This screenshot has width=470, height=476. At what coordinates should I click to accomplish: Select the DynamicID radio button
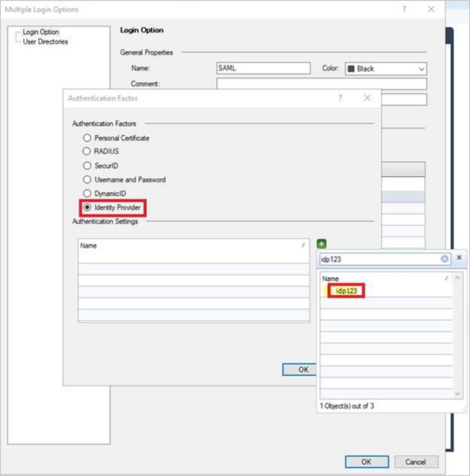87,194
